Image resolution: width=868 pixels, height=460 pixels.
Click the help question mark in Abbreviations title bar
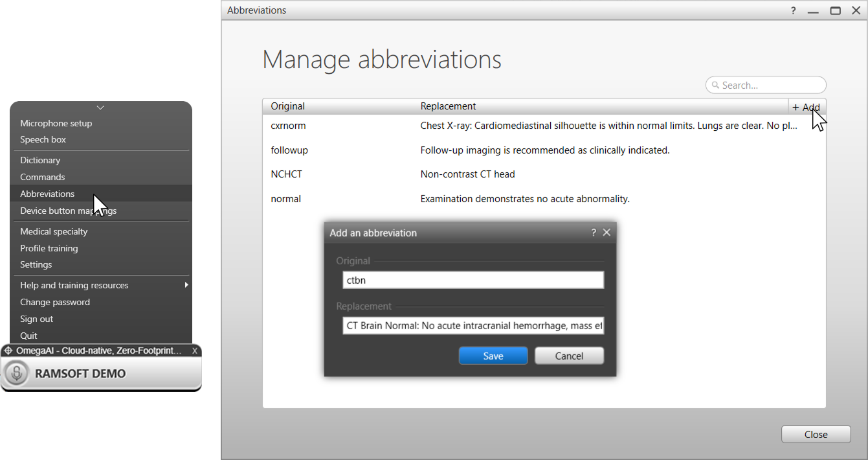(x=794, y=10)
